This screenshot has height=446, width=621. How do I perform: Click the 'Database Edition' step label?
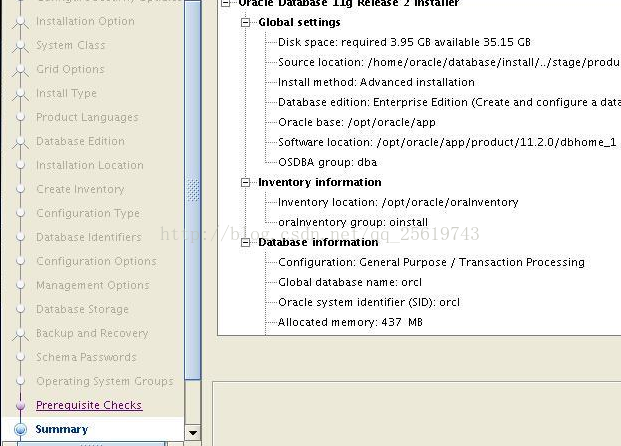[80, 141]
